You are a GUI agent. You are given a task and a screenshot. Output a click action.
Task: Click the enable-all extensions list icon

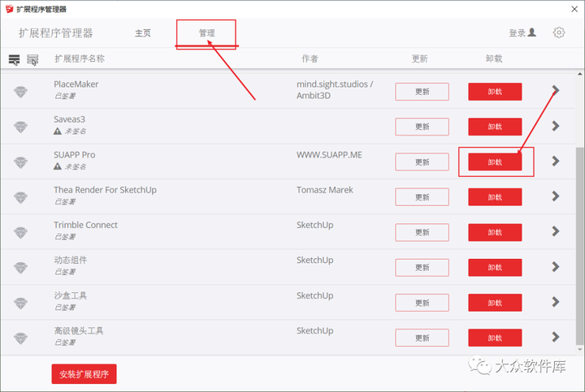pyautogui.click(x=14, y=59)
